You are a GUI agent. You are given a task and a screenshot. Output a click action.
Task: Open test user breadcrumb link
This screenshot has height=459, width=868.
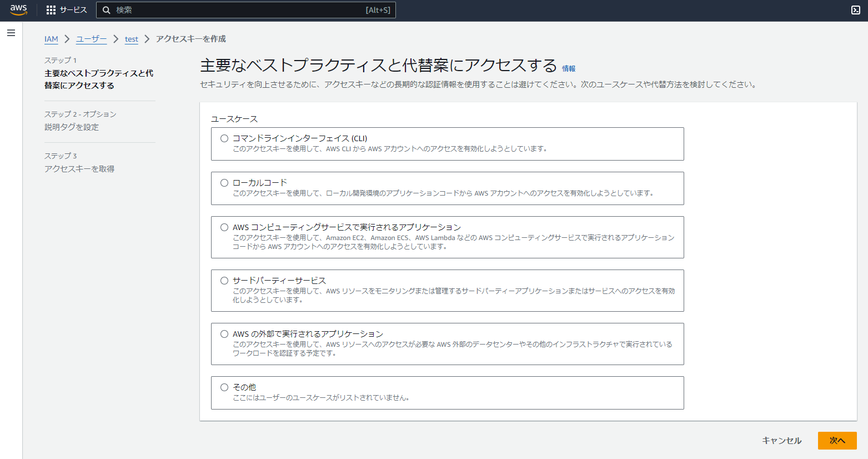(132, 39)
